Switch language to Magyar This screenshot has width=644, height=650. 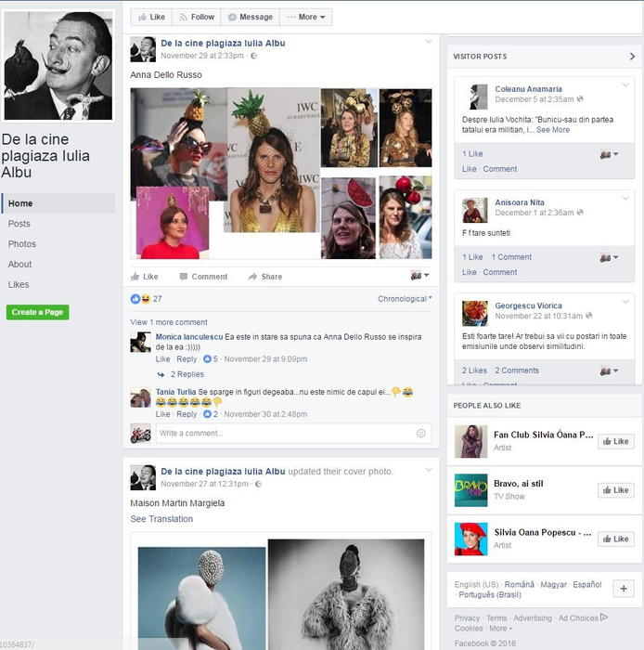pos(553,584)
